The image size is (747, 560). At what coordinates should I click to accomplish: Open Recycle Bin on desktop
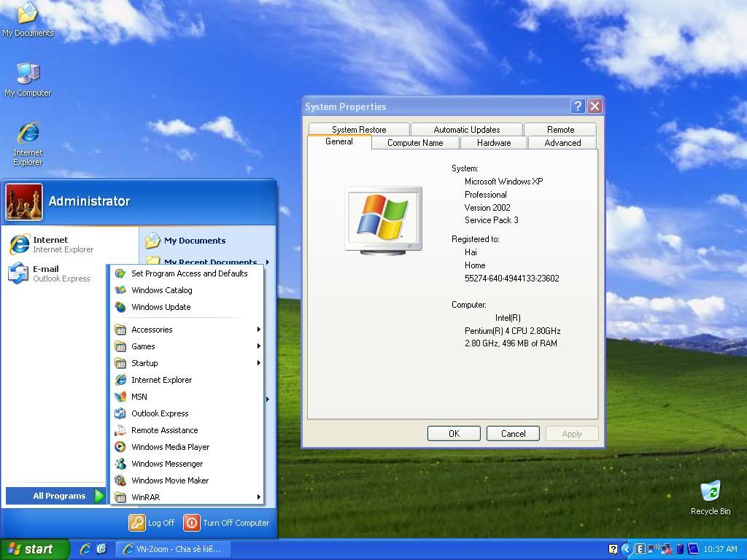[711, 497]
